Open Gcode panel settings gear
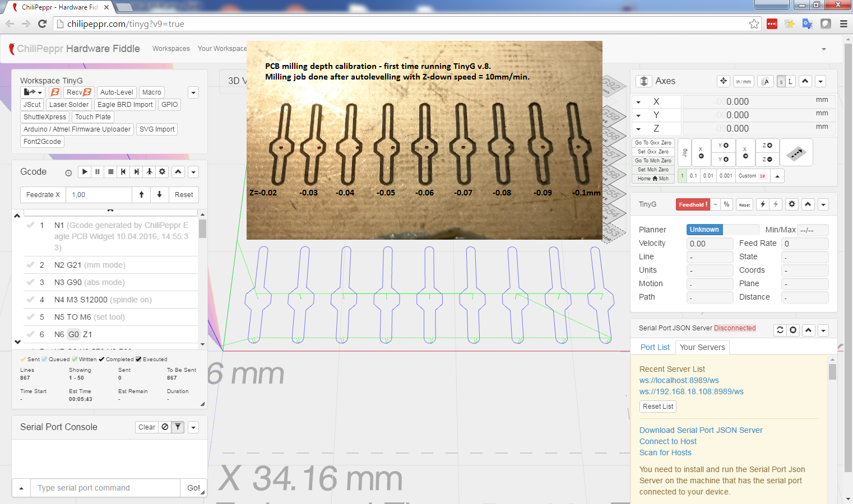Viewport: 853px width, 504px height. coord(162,172)
